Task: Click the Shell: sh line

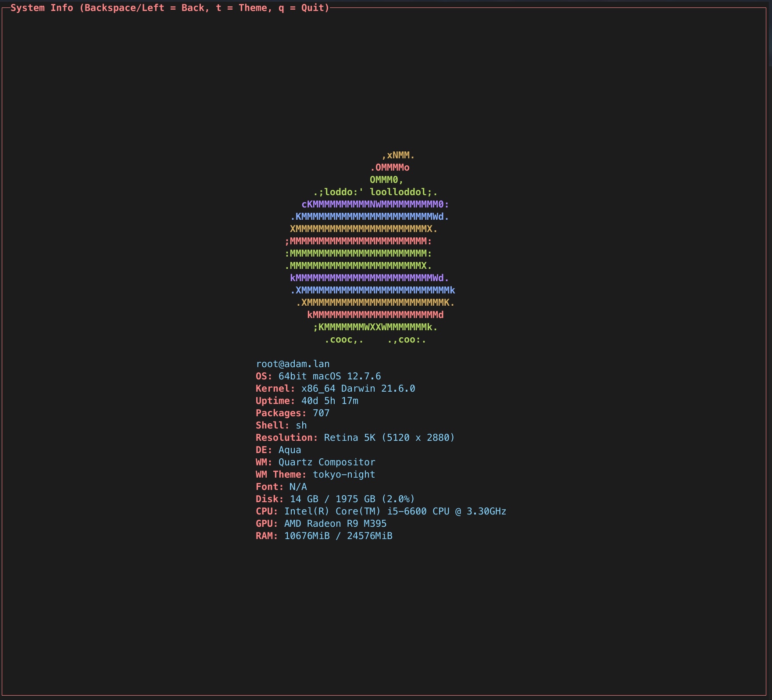Action: pos(281,425)
